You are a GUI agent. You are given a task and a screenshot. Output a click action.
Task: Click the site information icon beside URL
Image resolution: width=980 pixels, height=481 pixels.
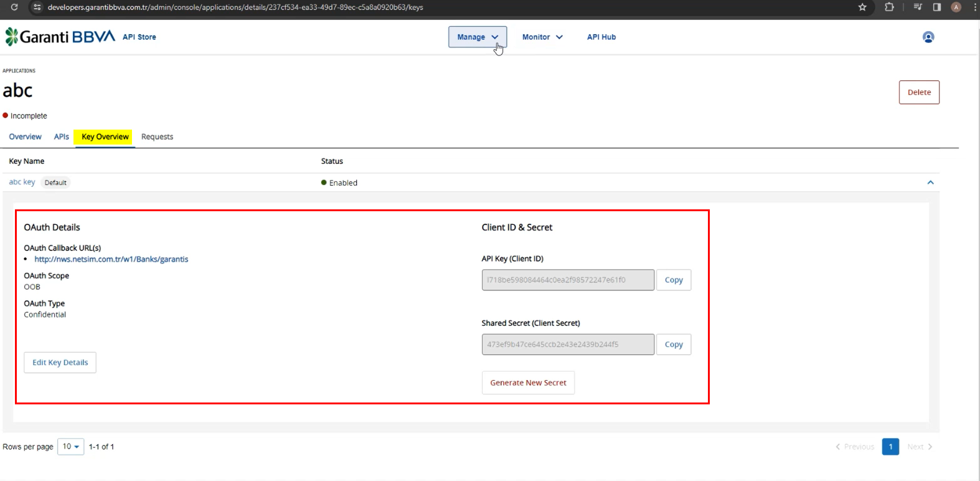(37, 7)
